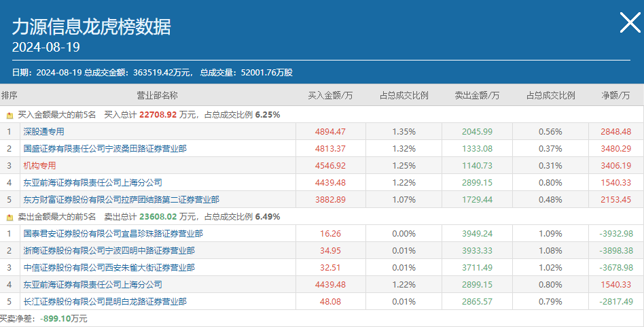Select the 1.07% cell
Screen dimensions: 644x327
click(404, 200)
